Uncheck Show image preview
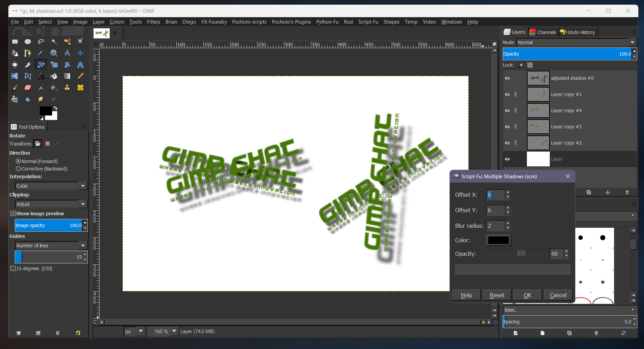Screen dimensions: 644x349 click(x=13, y=214)
